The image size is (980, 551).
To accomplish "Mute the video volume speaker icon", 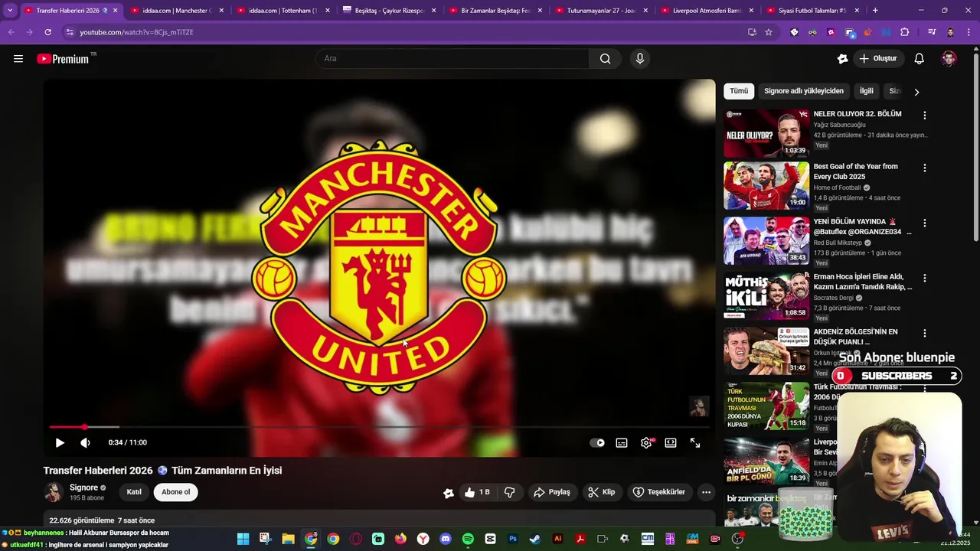I will point(85,442).
